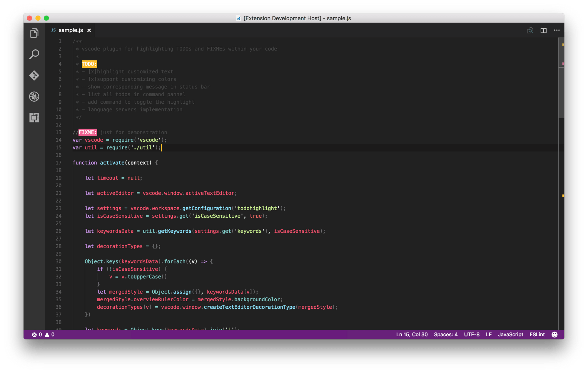The image size is (588, 373).
Task: Click Ln 15, Col 30 in status bar
Action: (412, 335)
